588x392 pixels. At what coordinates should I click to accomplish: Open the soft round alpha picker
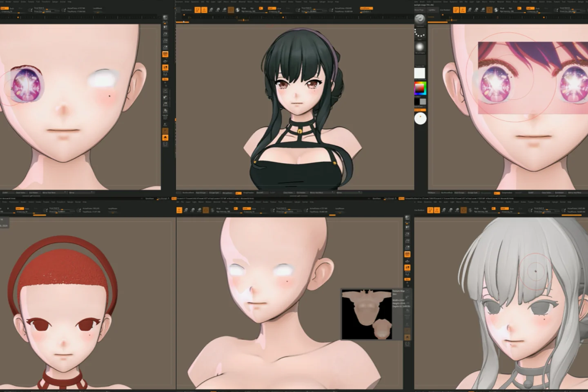point(420,47)
